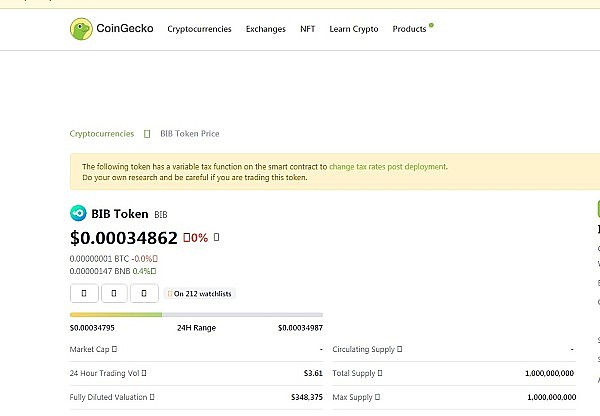Click the BIB Token logo icon

coord(78,213)
